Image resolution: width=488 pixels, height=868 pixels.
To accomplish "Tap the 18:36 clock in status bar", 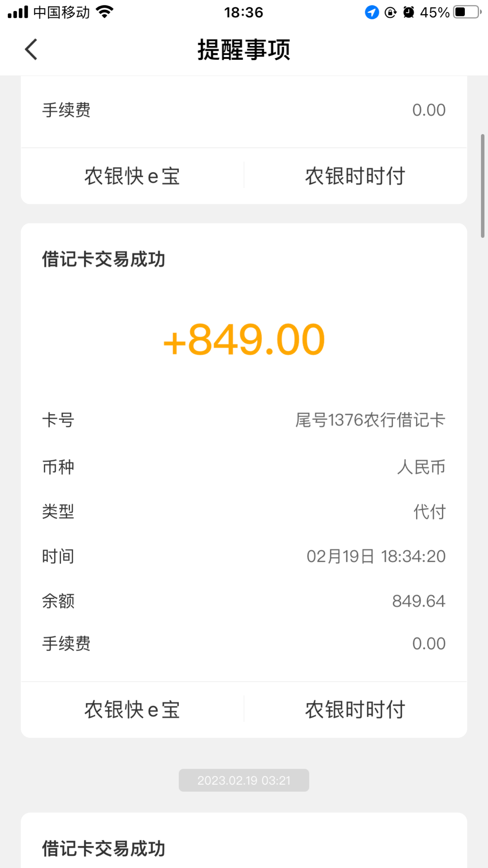I will (x=244, y=13).
